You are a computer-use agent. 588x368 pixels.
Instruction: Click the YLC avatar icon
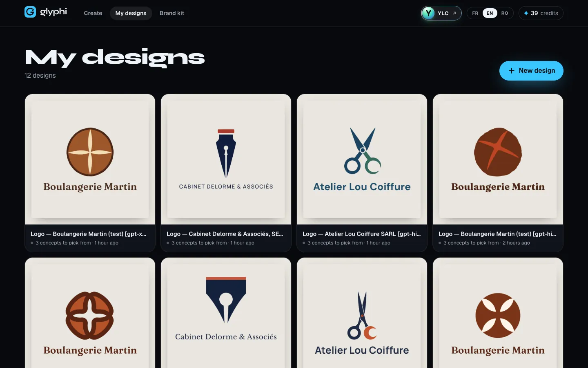pyautogui.click(x=428, y=13)
